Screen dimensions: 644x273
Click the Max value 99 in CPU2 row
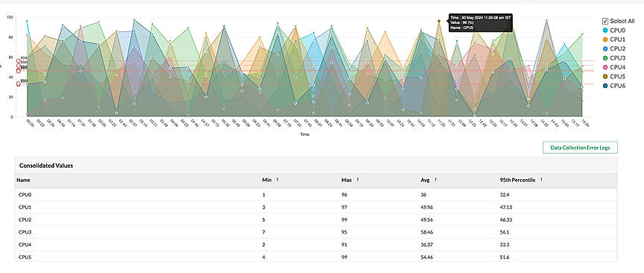click(344, 219)
